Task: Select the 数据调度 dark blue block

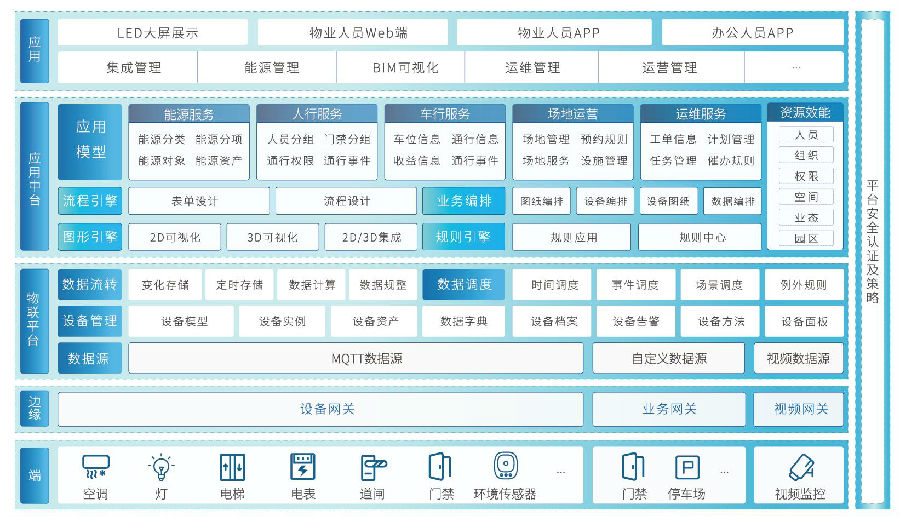Action: (463, 285)
